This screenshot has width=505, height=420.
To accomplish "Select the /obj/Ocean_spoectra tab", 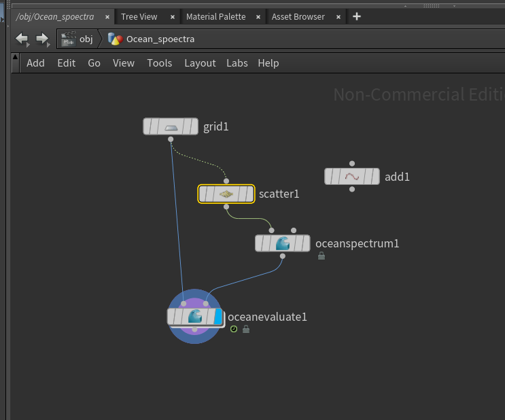I will pyautogui.click(x=55, y=17).
